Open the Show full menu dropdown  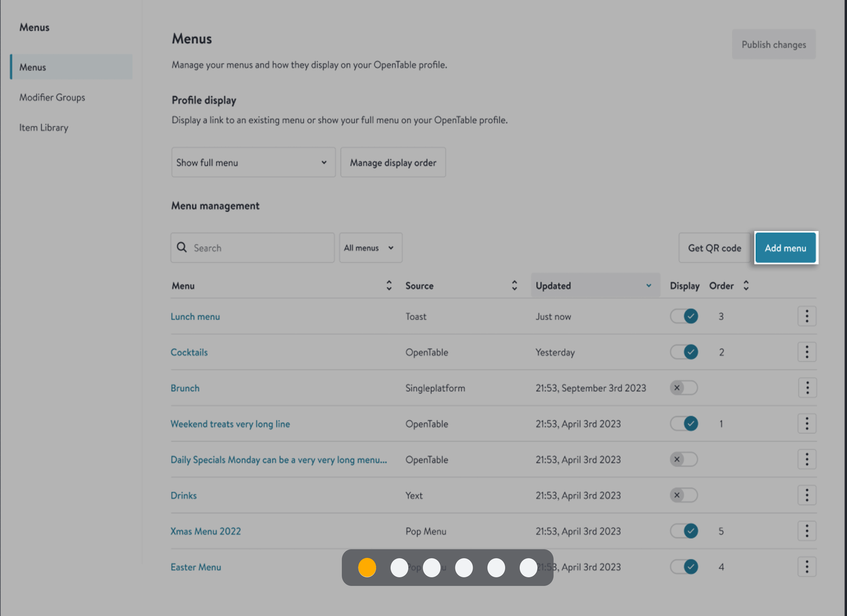click(x=253, y=163)
